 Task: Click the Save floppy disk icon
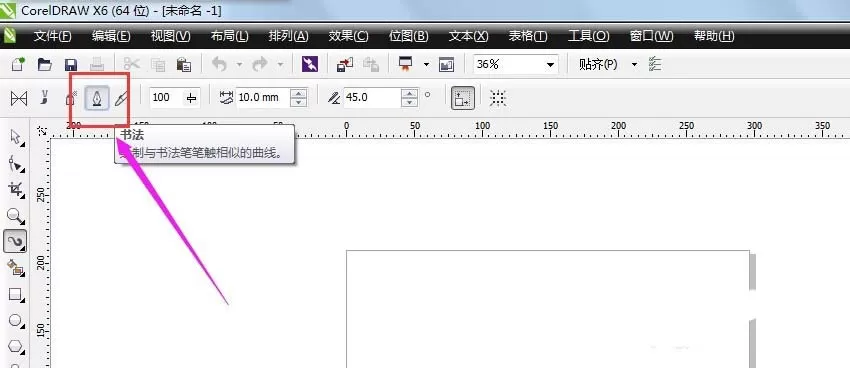point(70,65)
